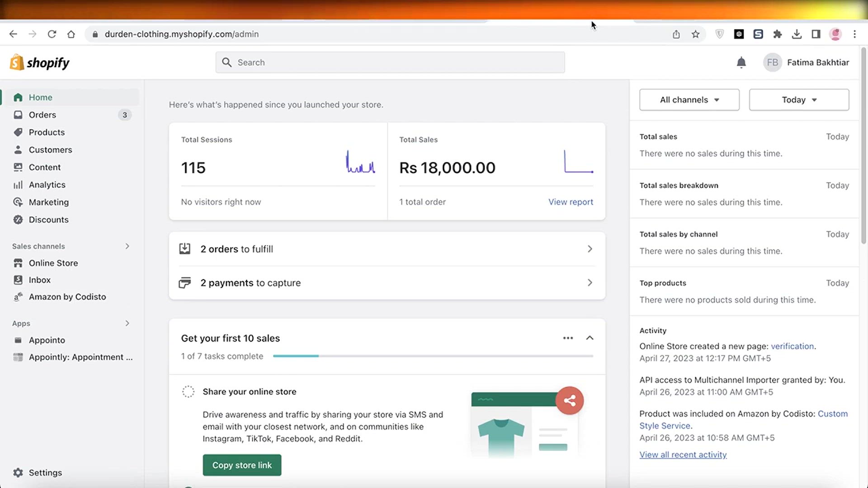Image resolution: width=868 pixels, height=488 pixels.
Task: Click the Orders count badge 3
Action: coord(125,115)
